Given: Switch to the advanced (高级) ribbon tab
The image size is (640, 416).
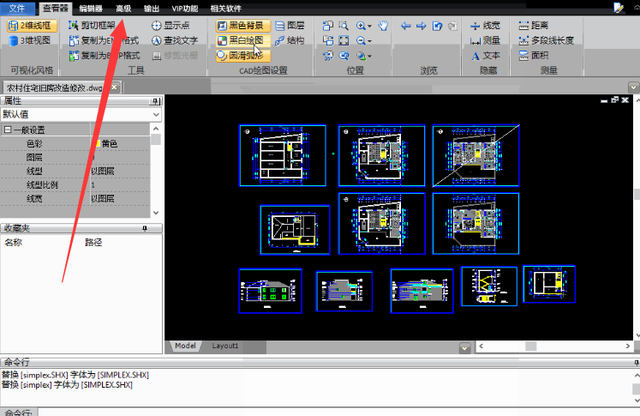Looking at the screenshot, I should tap(123, 7).
